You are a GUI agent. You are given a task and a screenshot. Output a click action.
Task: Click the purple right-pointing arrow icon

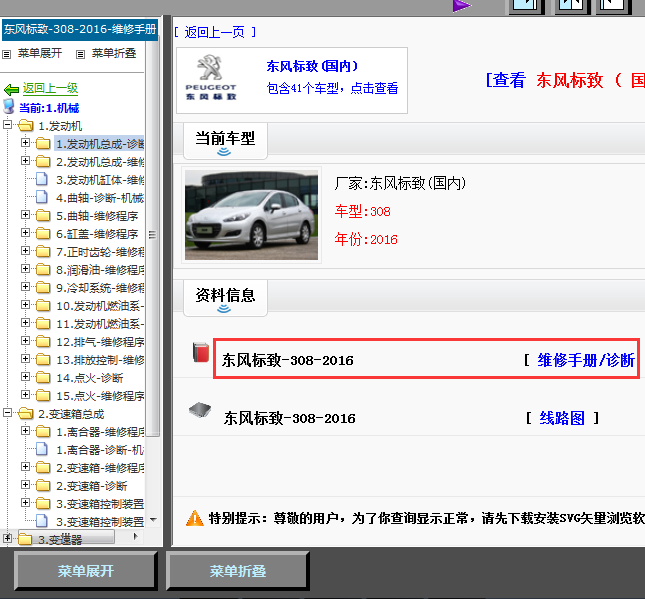click(x=462, y=6)
